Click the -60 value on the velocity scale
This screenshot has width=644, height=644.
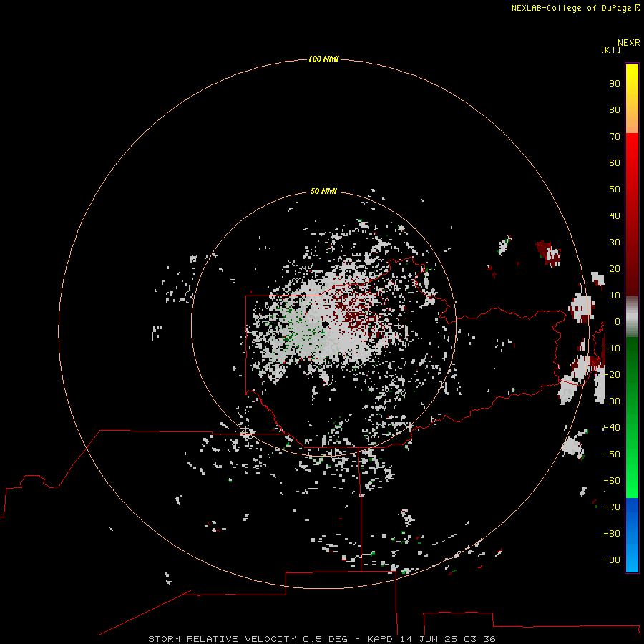[612, 481]
